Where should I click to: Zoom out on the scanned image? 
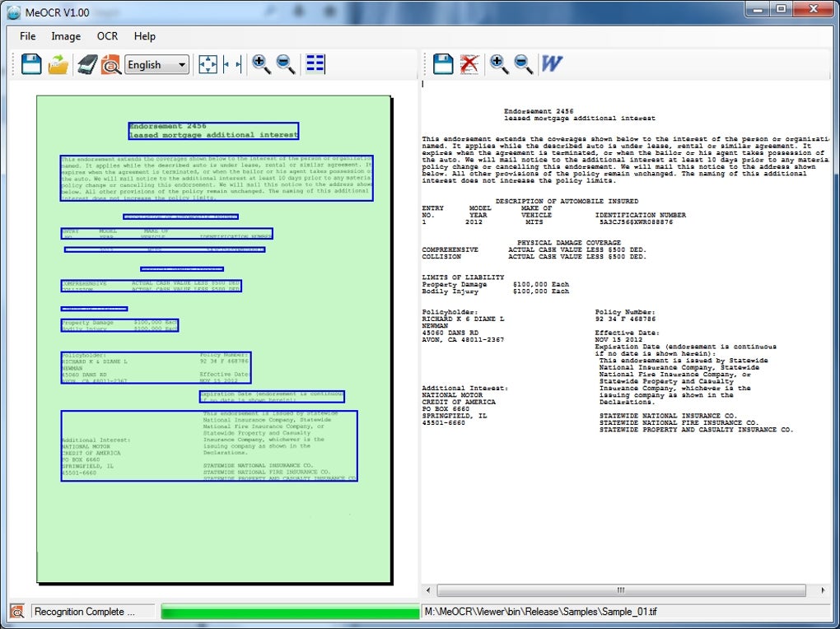tap(286, 64)
